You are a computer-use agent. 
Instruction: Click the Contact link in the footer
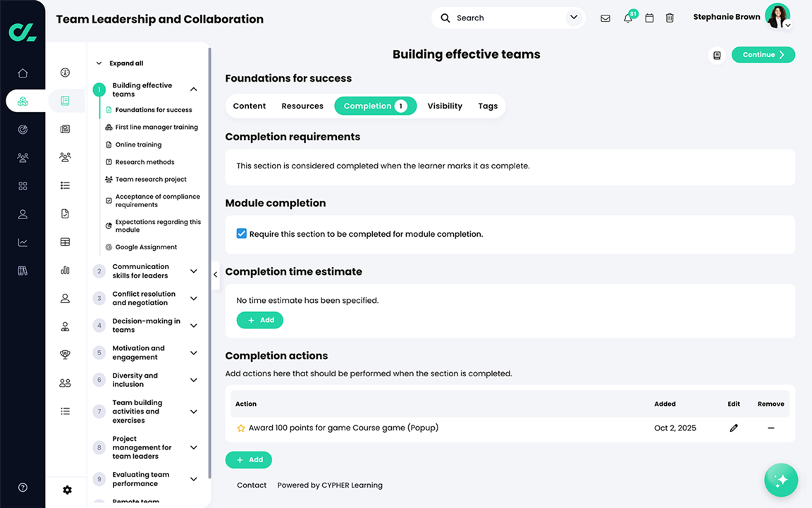252,485
